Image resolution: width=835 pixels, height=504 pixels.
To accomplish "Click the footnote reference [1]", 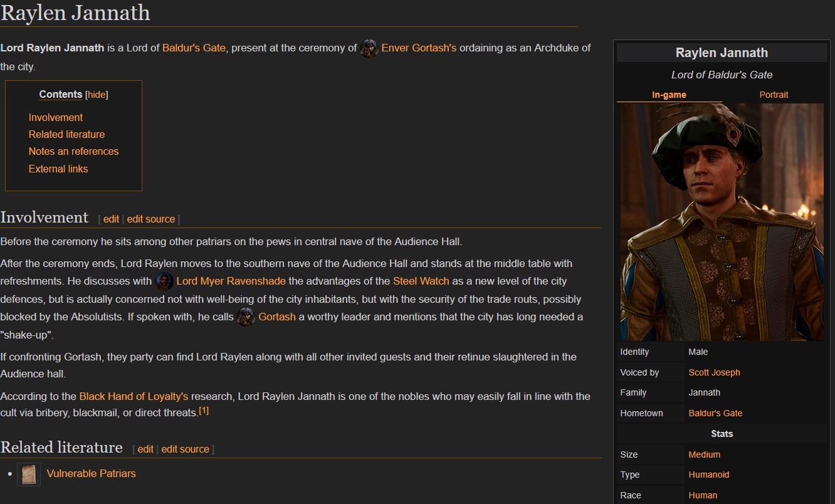I will (204, 411).
